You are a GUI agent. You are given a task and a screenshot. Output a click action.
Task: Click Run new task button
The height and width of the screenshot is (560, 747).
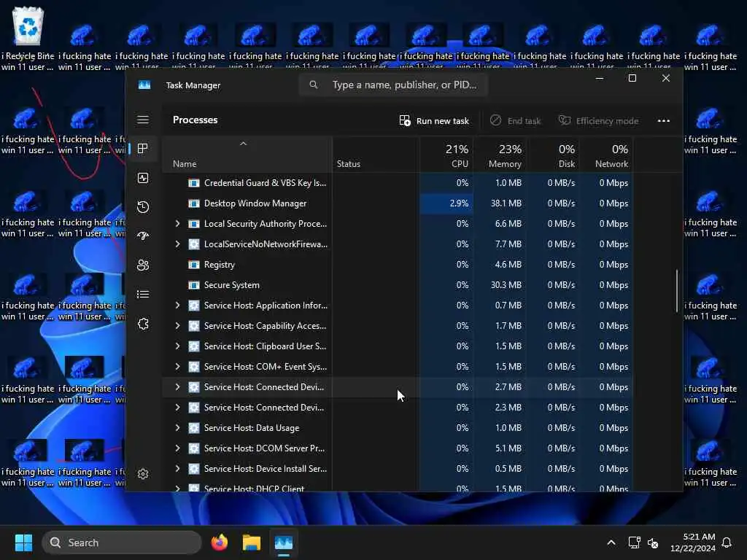[x=434, y=121]
